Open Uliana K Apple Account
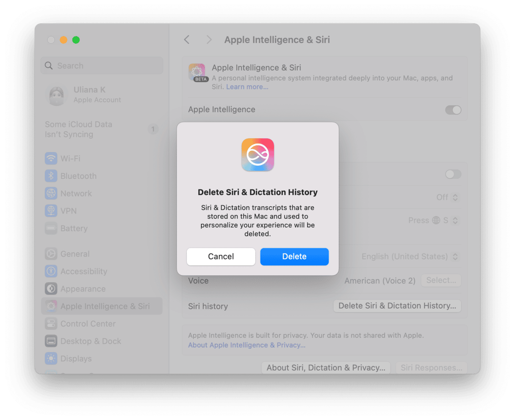The height and width of the screenshot is (420, 515). (102, 95)
